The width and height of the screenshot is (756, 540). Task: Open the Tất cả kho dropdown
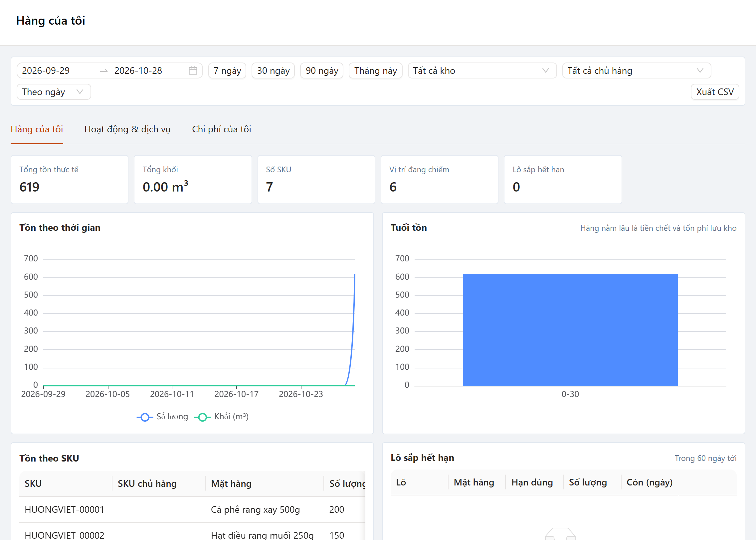point(482,70)
